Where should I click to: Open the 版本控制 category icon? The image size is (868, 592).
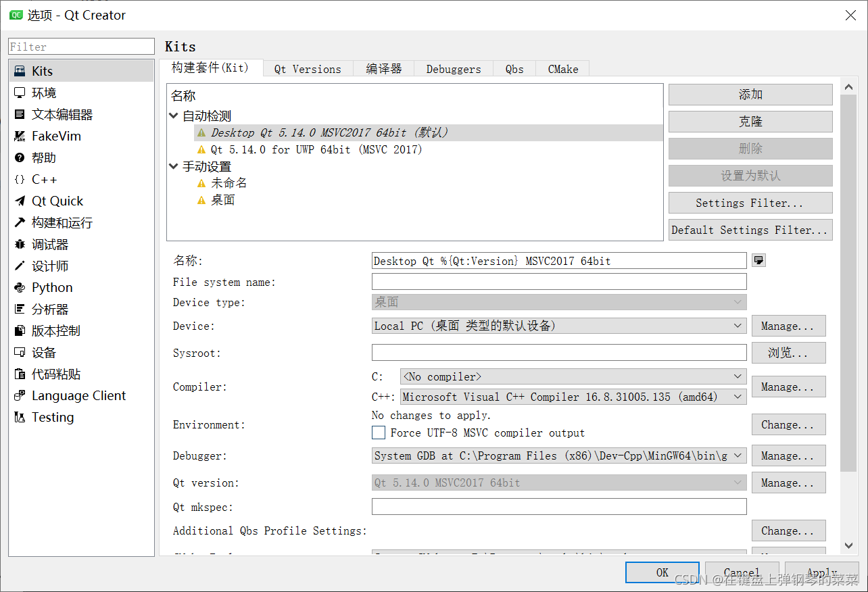click(20, 330)
